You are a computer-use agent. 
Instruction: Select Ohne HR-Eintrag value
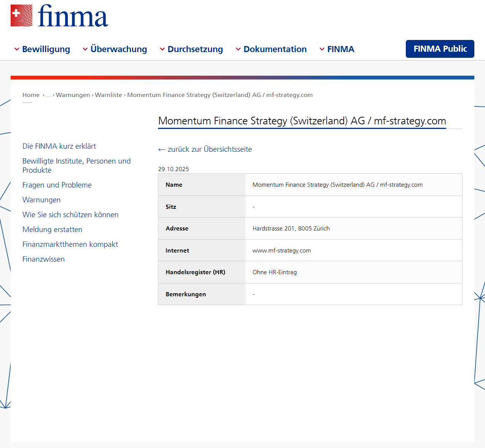(274, 272)
